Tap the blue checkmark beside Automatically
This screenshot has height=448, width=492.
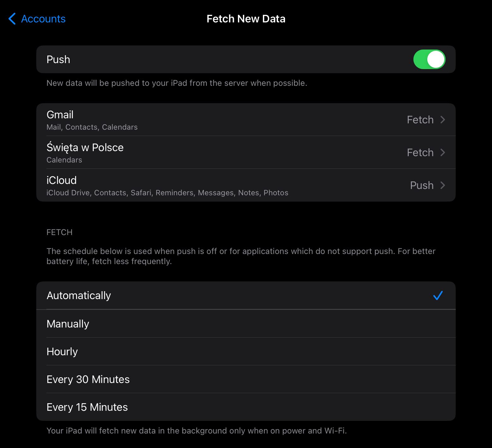pyautogui.click(x=438, y=296)
